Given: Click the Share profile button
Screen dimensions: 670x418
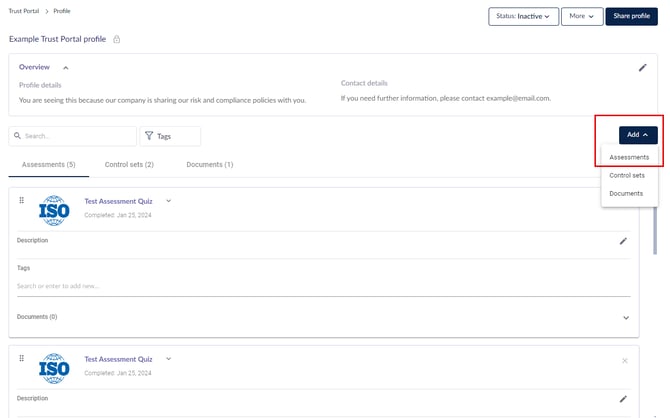Looking at the screenshot, I should pyautogui.click(x=631, y=16).
